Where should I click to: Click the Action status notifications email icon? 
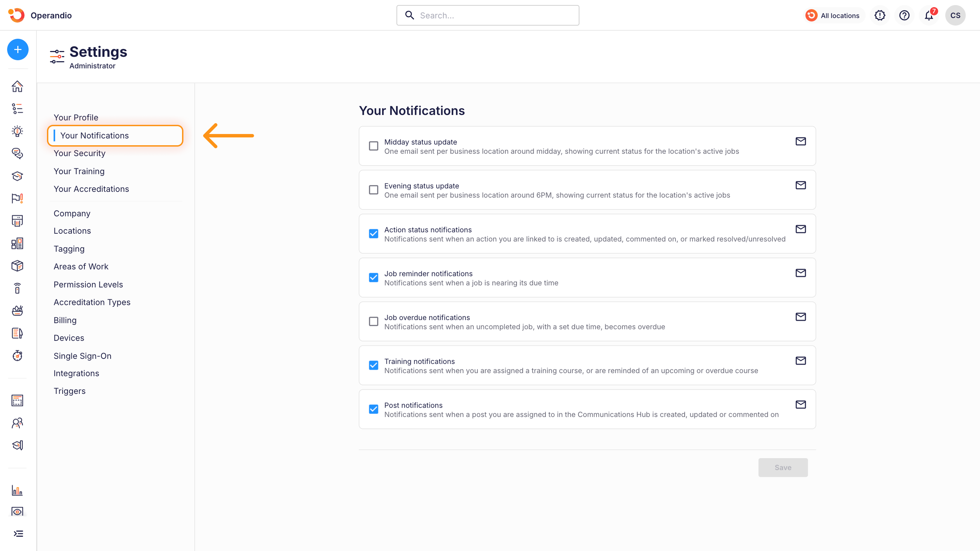click(x=801, y=229)
